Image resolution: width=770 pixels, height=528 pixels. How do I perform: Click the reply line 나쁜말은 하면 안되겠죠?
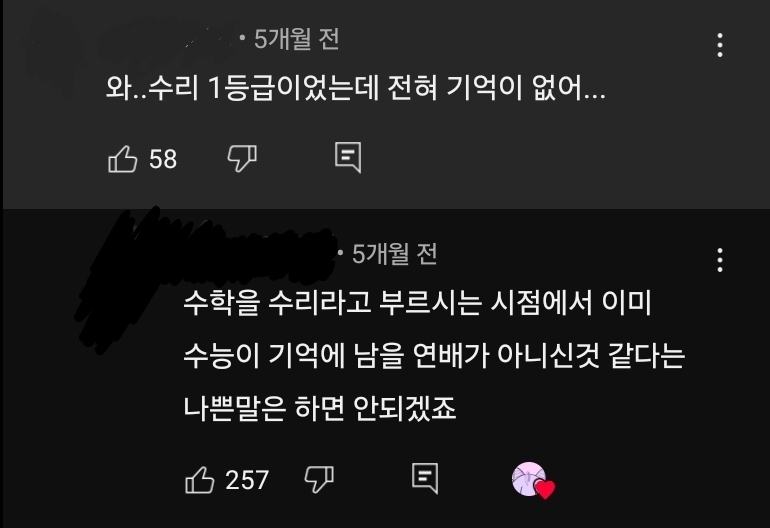point(320,409)
